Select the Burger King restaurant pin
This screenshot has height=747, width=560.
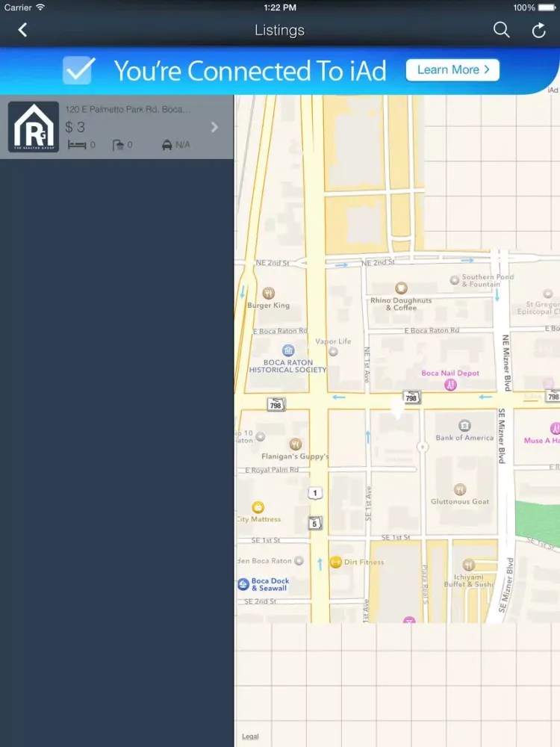(268, 293)
